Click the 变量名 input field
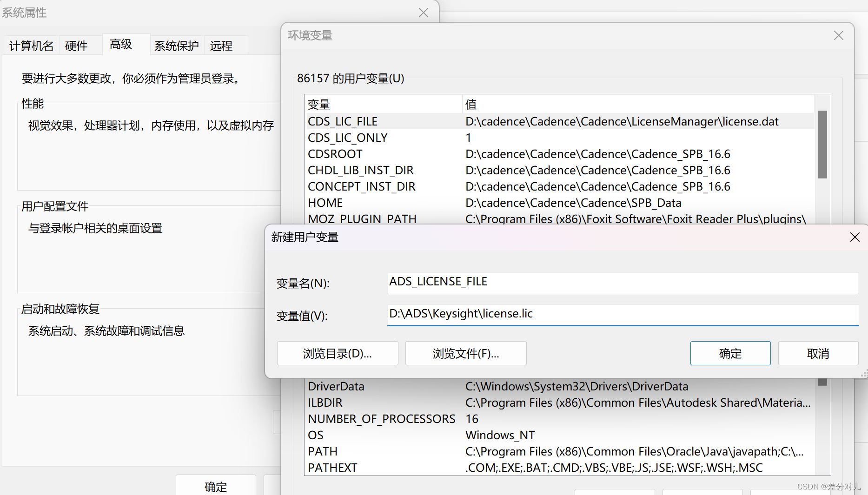Image resolution: width=868 pixels, height=495 pixels. click(x=623, y=283)
